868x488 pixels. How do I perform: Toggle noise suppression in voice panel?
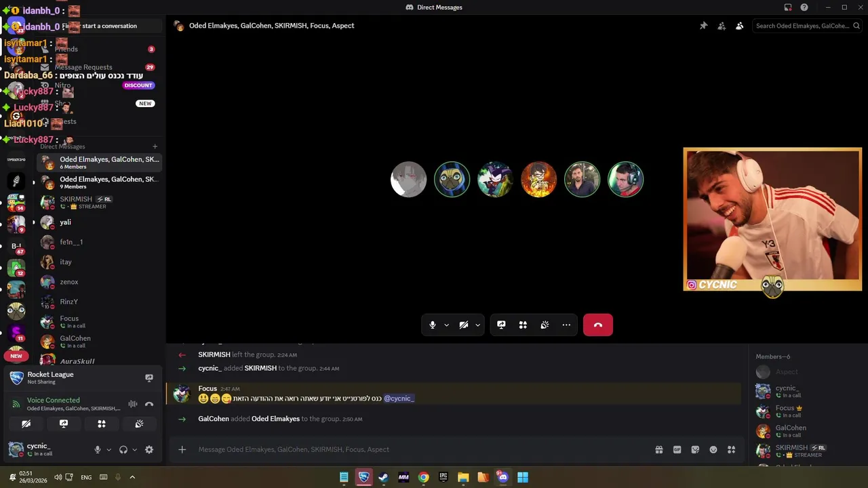[x=133, y=404]
